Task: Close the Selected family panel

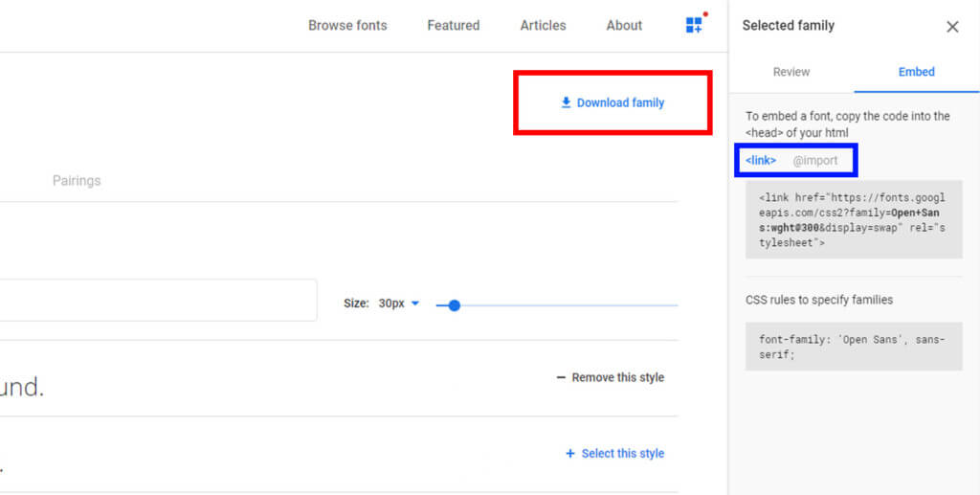Action: click(952, 27)
